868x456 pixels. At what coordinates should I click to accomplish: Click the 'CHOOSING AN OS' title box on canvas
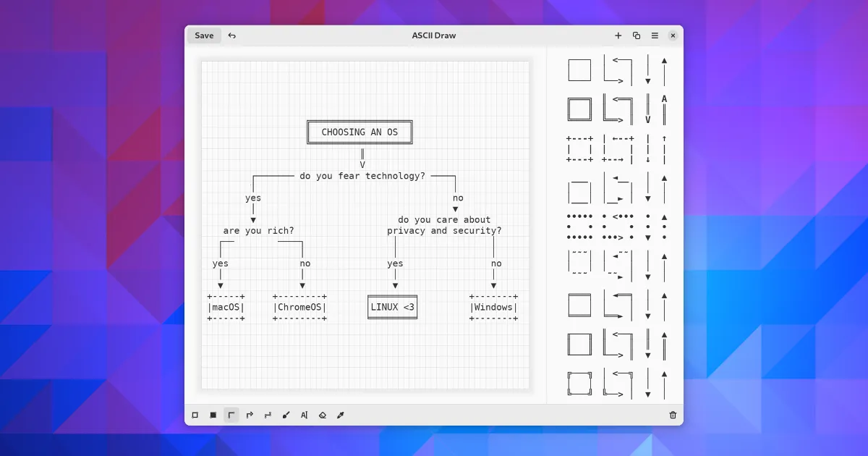[x=359, y=132]
